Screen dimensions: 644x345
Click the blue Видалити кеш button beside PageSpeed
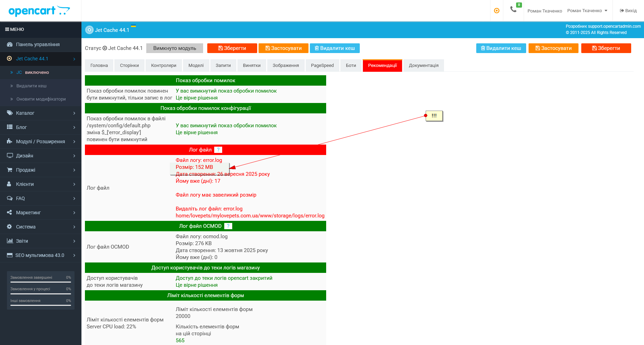335,48
